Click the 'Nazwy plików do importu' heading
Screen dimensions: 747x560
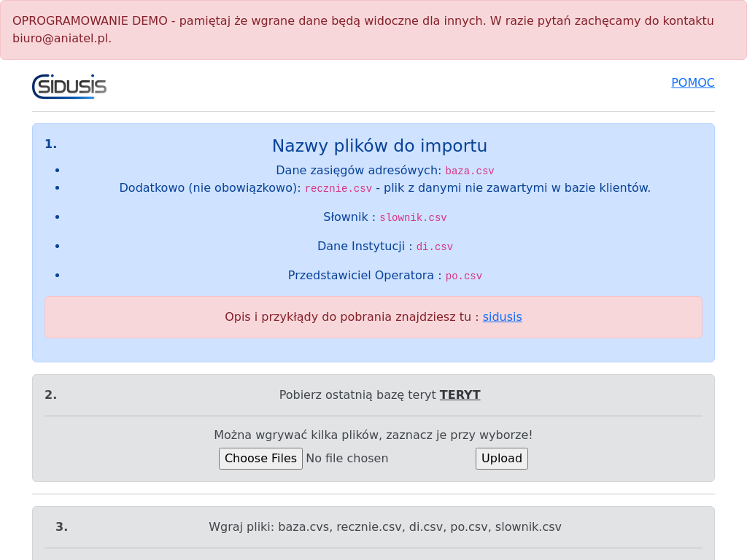379,146
